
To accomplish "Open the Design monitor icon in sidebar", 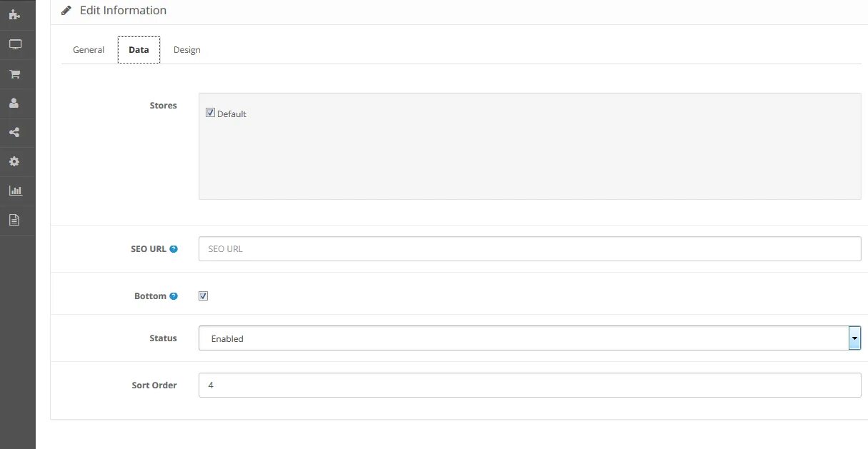I will pyautogui.click(x=15, y=44).
